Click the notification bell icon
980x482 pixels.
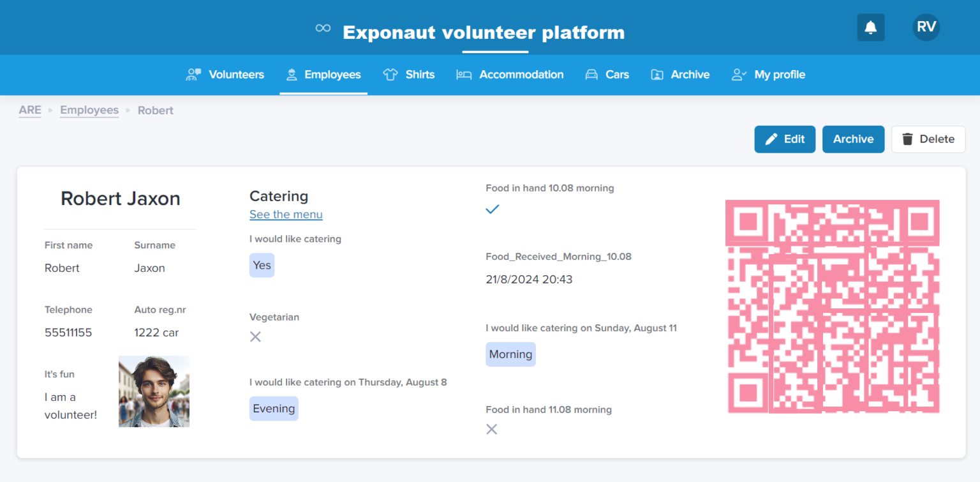click(870, 27)
